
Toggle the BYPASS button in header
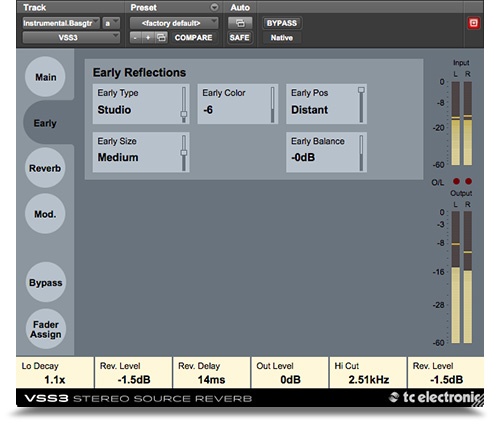(282, 23)
